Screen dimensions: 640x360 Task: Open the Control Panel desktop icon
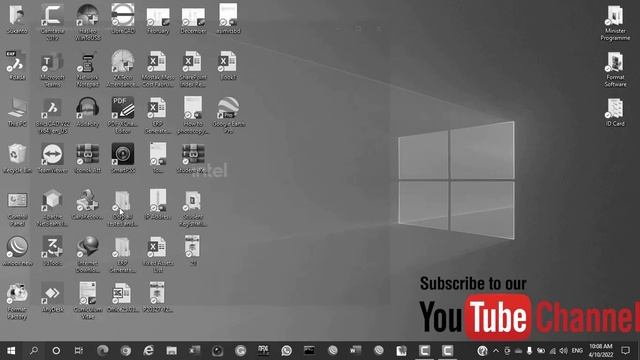(x=17, y=209)
